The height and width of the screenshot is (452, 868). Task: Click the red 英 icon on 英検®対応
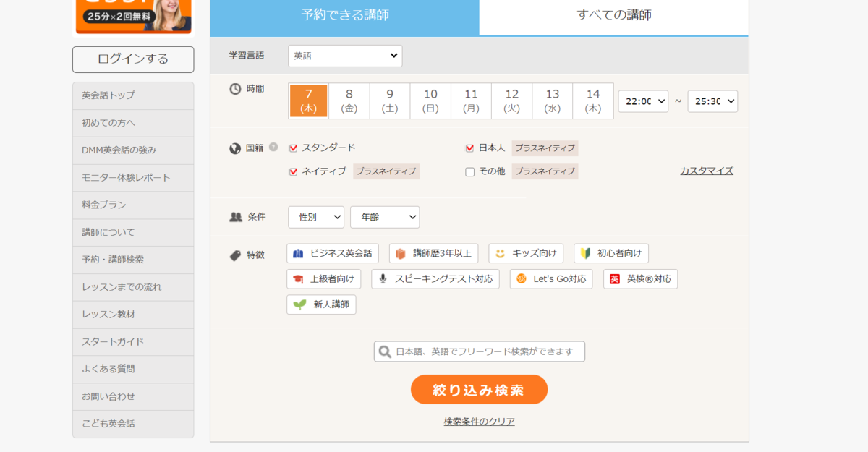click(x=615, y=278)
